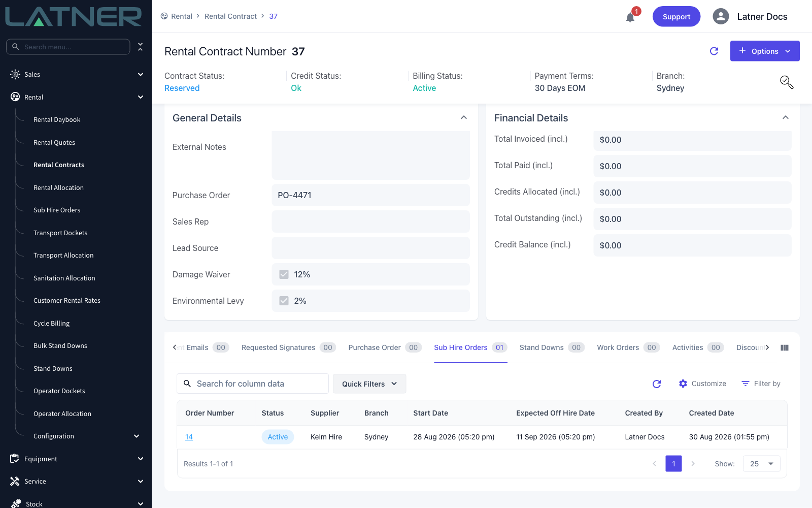
Task: Open Rental Quotes in sidebar
Action: pos(54,142)
